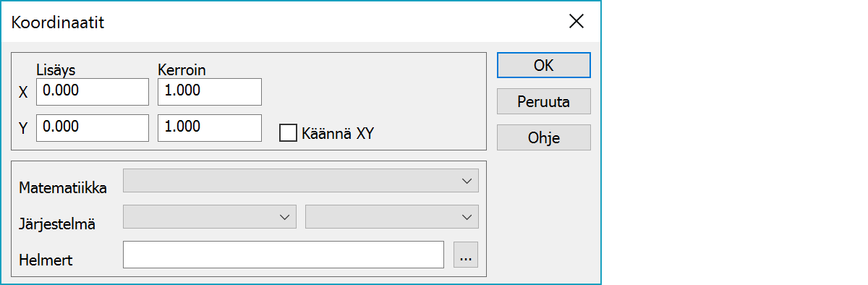Enable the Käännä XY checkbox
Image resolution: width=868 pixels, height=285 pixels.
click(289, 134)
